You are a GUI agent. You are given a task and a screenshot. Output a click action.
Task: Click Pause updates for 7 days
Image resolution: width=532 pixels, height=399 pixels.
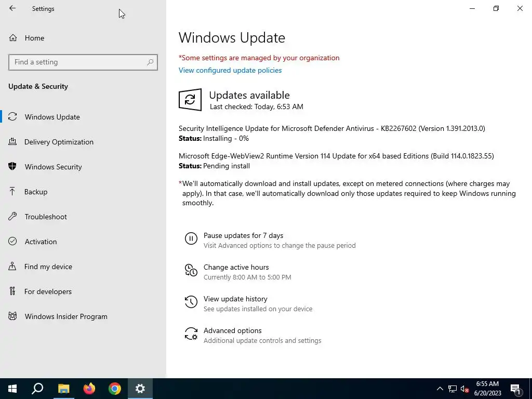pyautogui.click(x=243, y=235)
